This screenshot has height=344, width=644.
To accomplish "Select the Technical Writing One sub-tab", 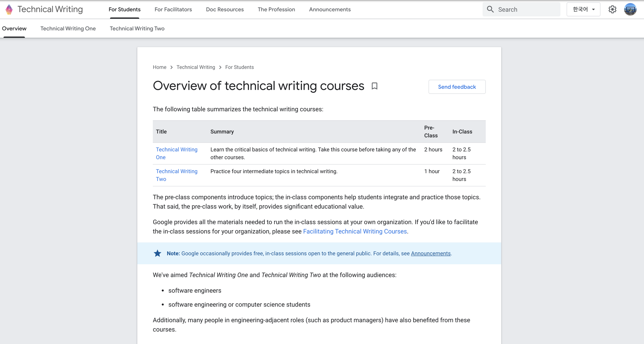I will point(68,28).
